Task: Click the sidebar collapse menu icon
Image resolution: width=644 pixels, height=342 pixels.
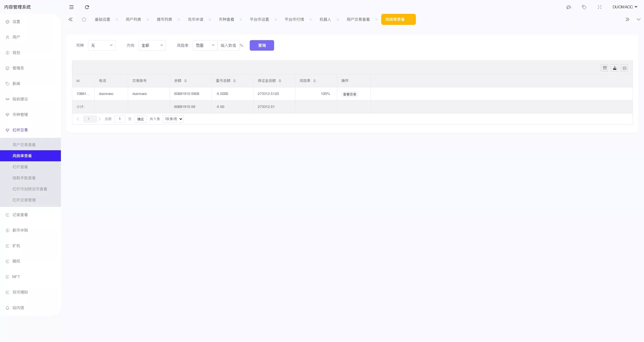Action: point(71,7)
